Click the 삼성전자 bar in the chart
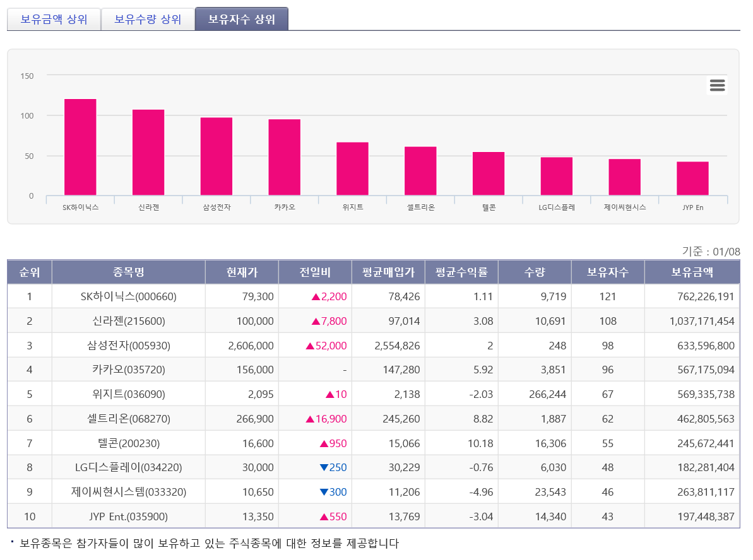Viewport: 753px width, 560px height. tap(216, 156)
